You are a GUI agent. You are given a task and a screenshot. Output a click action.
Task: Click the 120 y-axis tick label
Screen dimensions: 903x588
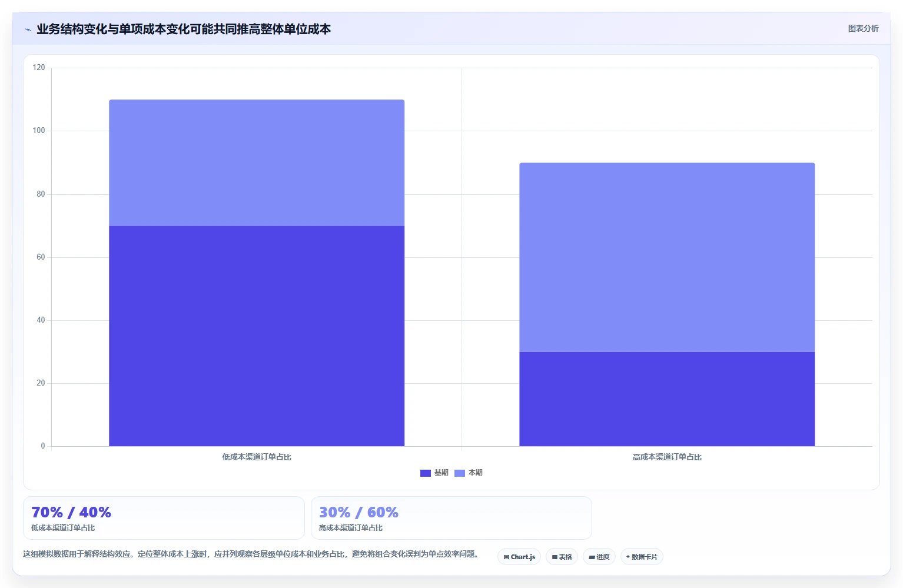click(x=39, y=68)
